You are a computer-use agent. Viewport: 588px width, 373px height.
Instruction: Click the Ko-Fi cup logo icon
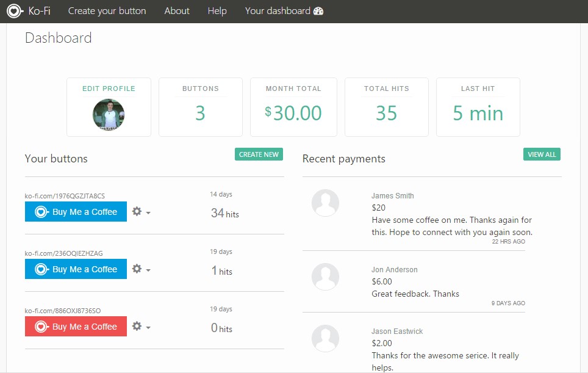pos(15,11)
